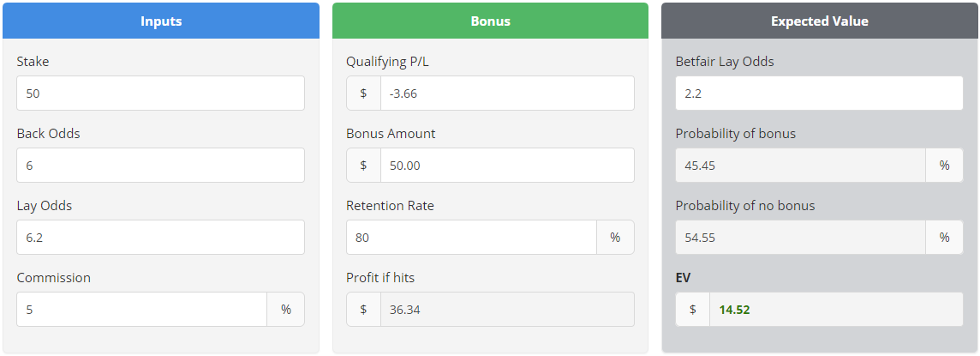
Task: Click the dollar sign beside EV
Action: [692, 310]
